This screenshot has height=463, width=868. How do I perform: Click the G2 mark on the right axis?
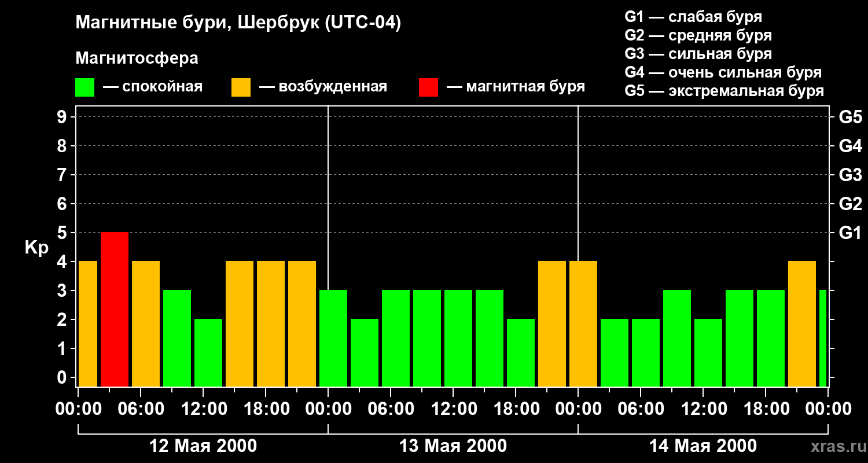(850, 204)
